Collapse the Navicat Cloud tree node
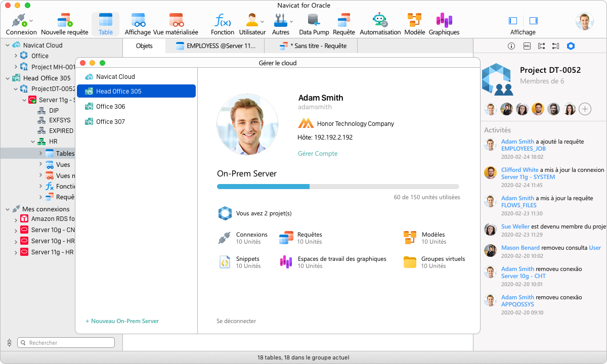This screenshot has height=364, width=607. 8,45
